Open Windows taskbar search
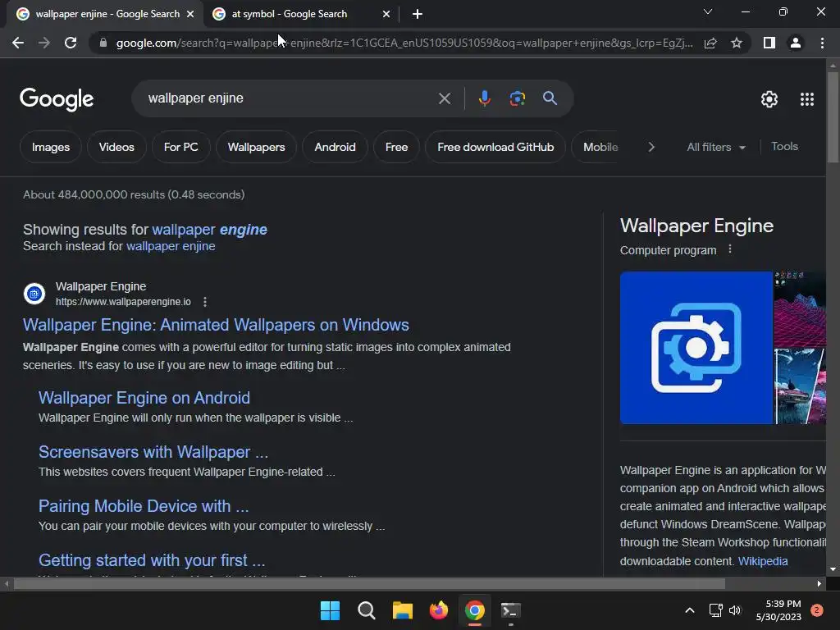The image size is (840, 630). 367,610
